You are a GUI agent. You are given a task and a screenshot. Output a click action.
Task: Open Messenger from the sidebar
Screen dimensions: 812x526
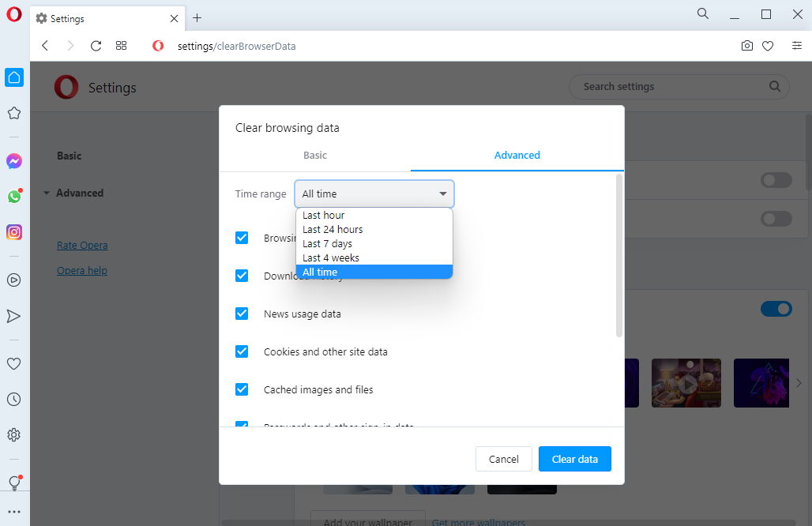(x=14, y=162)
